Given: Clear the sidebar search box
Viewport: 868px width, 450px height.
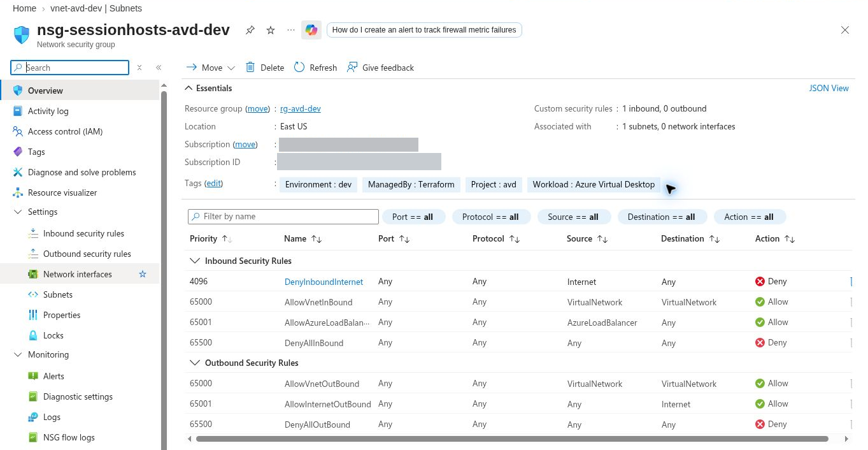Looking at the screenshot, I should [x=139, y=68].
